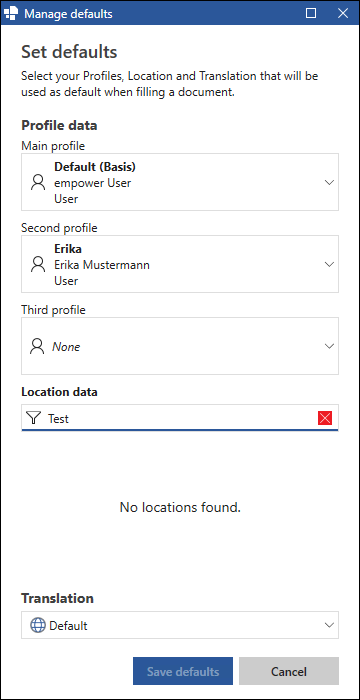Clear the location filter with red X
Screen dimensions: 360x700
click(x=325, y=418)
